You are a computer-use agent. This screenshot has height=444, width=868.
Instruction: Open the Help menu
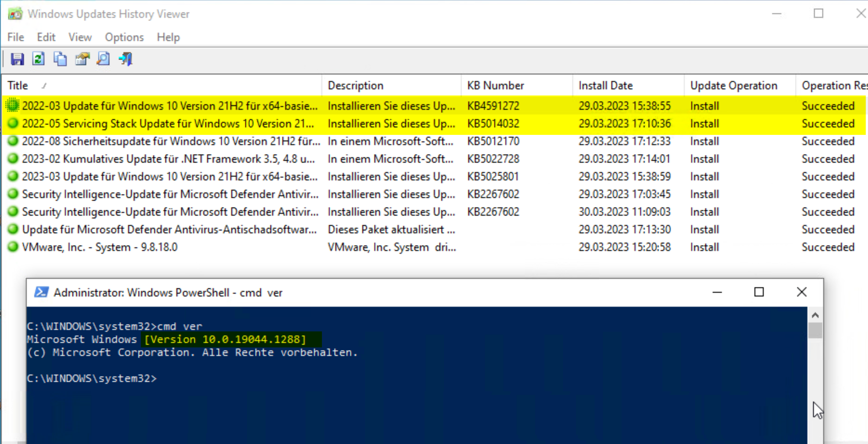[168, 37]
